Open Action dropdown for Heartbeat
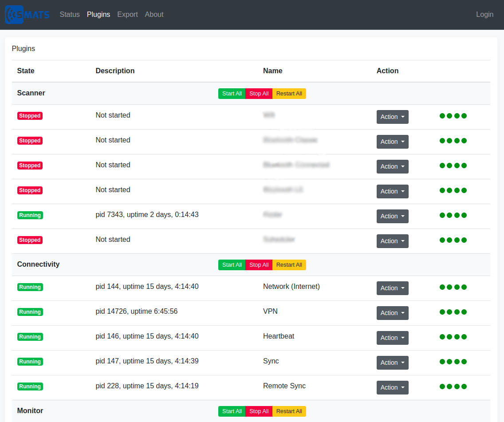 393,338
